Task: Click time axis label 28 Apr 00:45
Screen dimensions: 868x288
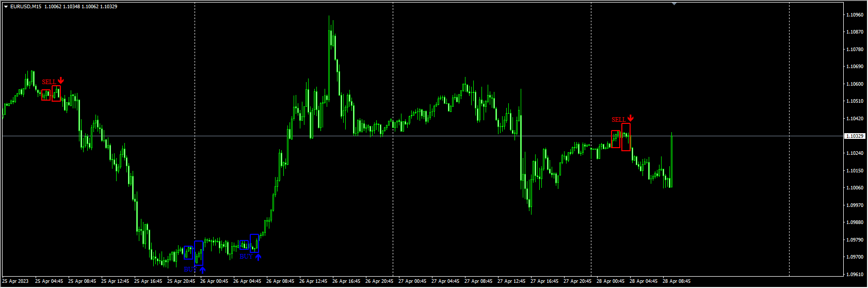Action: 610,281
